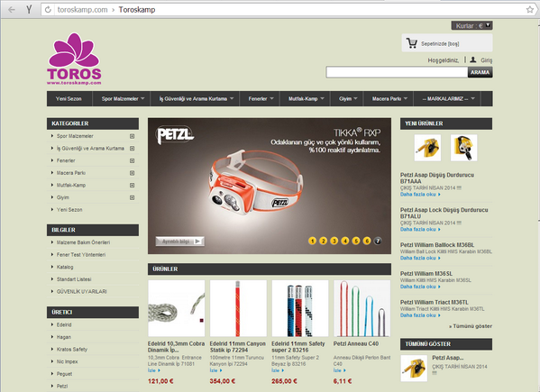Open the MARKALARIMIZ brands dropdown
The height and width of the screenshot is (392, 540).
[x=448, y=99]
